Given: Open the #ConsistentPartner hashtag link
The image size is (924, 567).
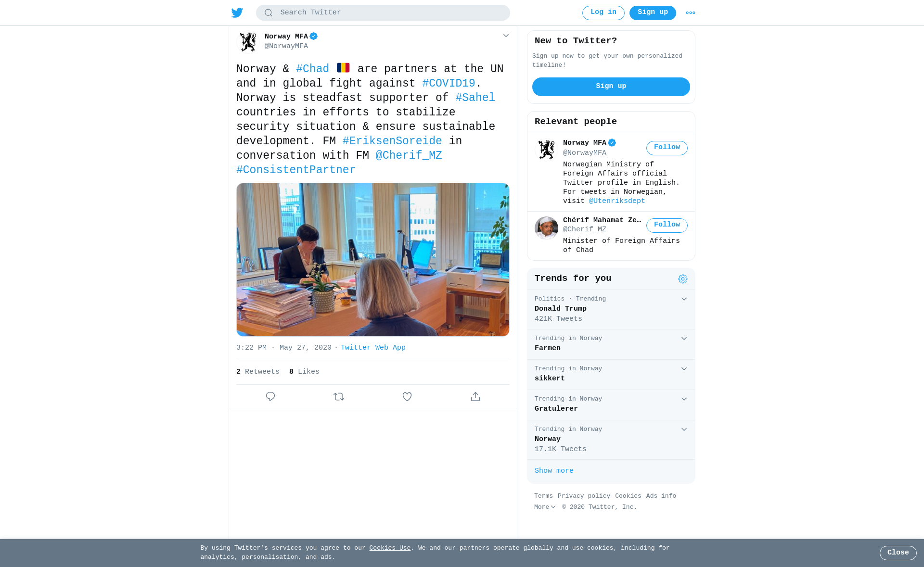Looking at the screenshot, I should tap(296, 170).
